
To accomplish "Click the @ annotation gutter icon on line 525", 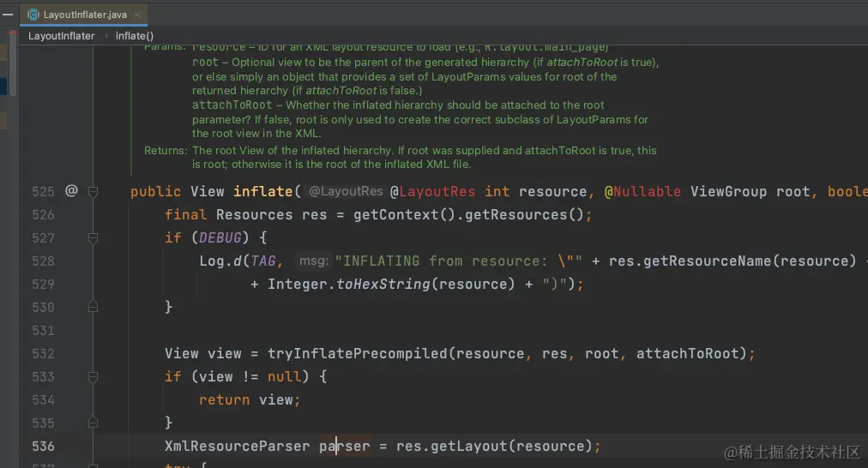I will click(71, 191).
